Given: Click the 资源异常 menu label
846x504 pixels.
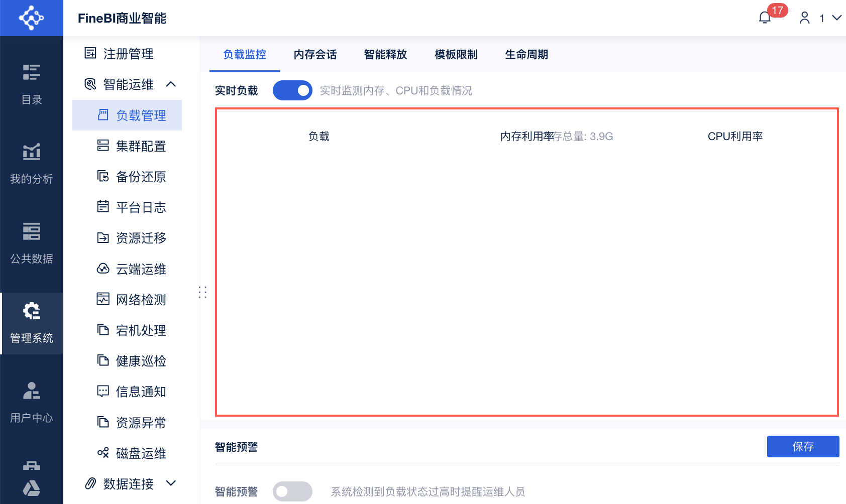Looking at the screenshot, I should click(x=141, y=423).
